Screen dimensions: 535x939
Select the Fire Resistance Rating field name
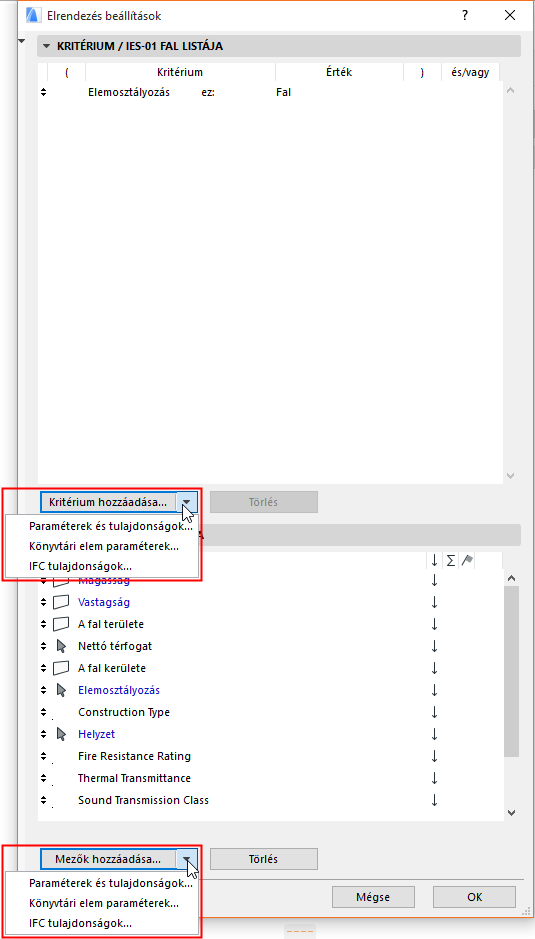point(134,756)
